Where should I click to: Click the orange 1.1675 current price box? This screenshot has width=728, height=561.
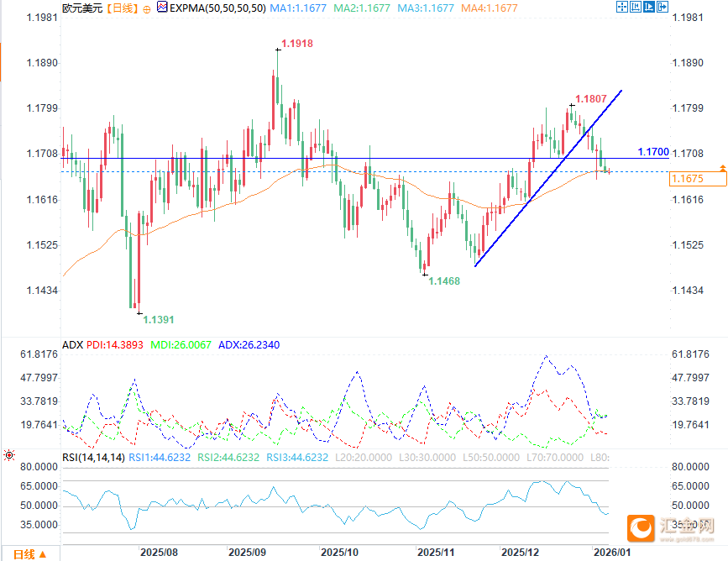pyautogui.click(x=698, y=179)
